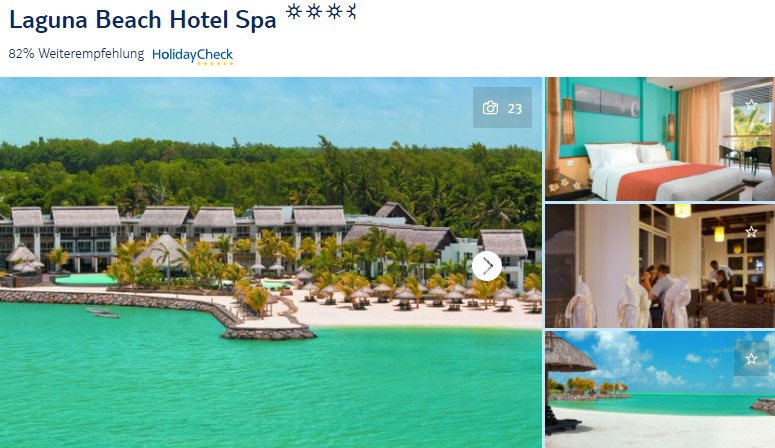Image resolution: width=775 pixels, height=448 pixels.
Task: Favorite the bedroom photo with its star
Action: tap(751, 104)
